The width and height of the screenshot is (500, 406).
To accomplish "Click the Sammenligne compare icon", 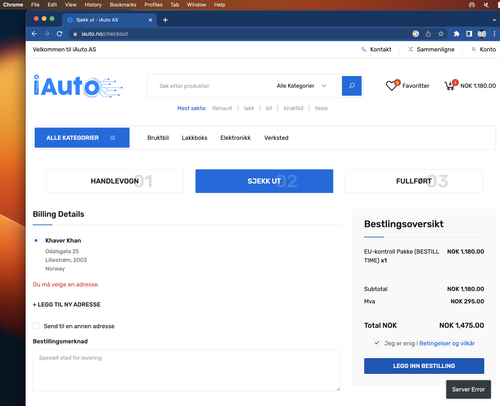I will pyautogui.click(x=410, y=49).
